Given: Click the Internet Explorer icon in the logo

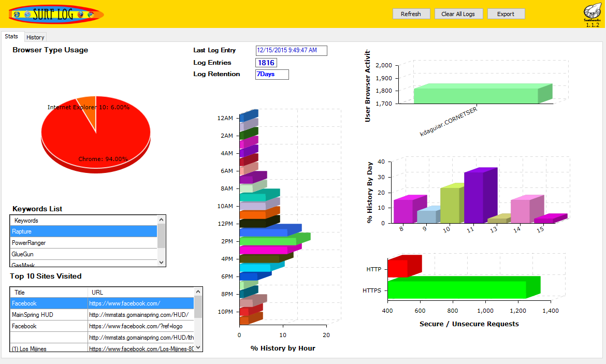Looking at the screenshot, I should pyautogui.click(x=17, y=14).
